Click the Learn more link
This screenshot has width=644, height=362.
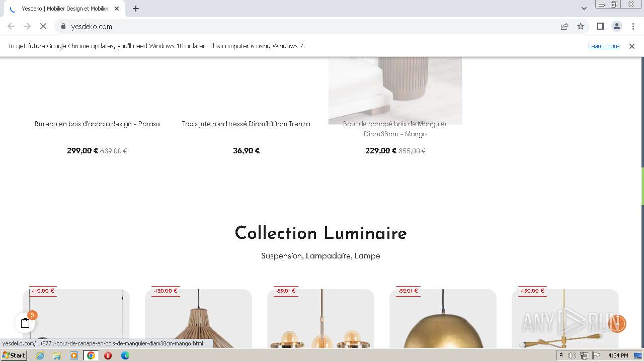(604, 46)
